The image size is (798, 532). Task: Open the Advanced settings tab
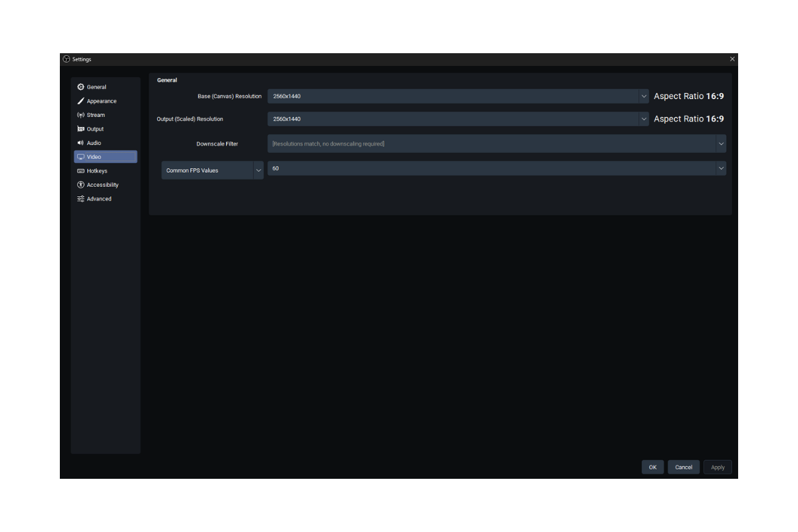click(106, 199)
